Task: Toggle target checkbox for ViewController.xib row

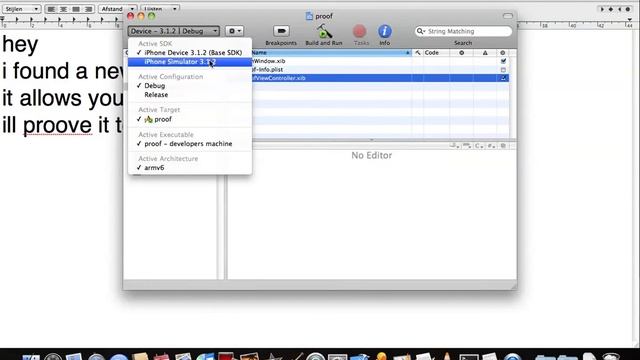Action: point(503,78)
